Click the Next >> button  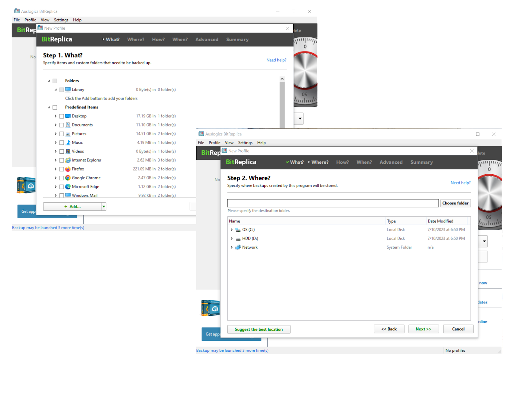point(424,329)
